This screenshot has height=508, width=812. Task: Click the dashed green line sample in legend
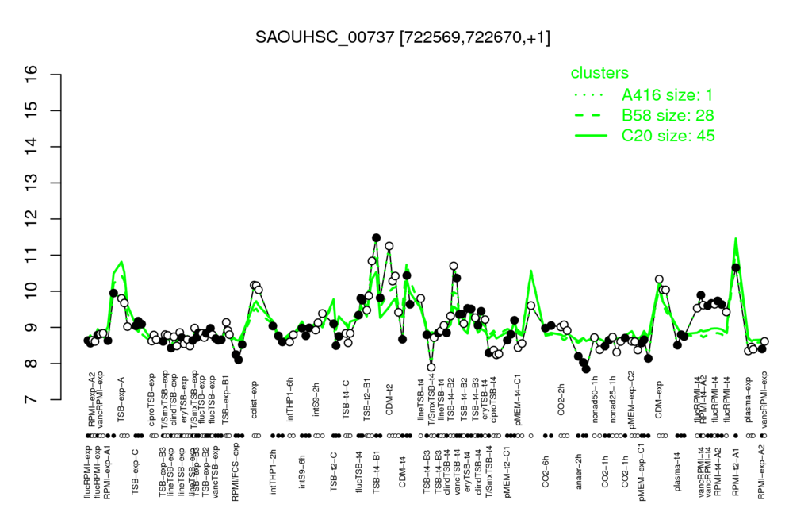click(x=588, y=115)
